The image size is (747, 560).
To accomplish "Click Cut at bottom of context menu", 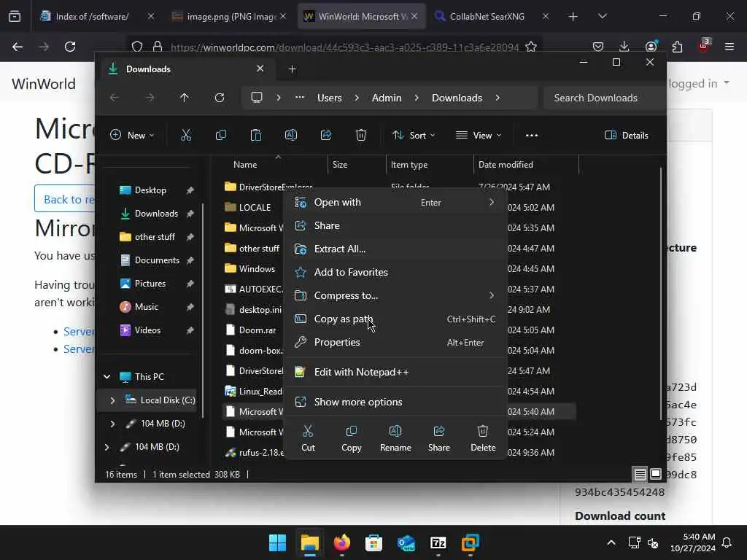I will (308, 438).
